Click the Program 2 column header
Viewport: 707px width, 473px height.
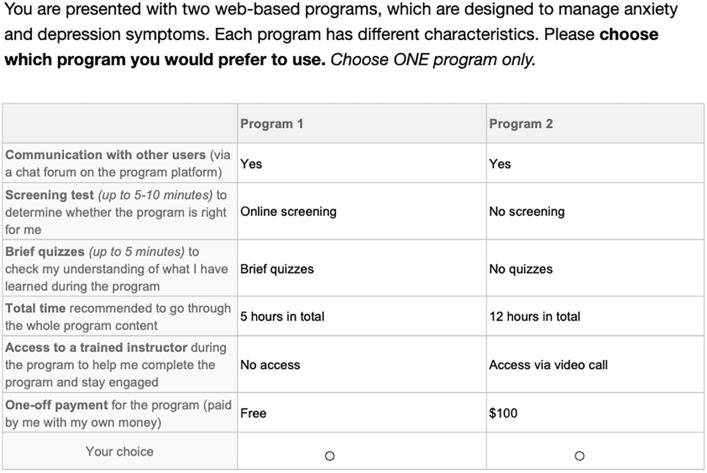point(521,124)
